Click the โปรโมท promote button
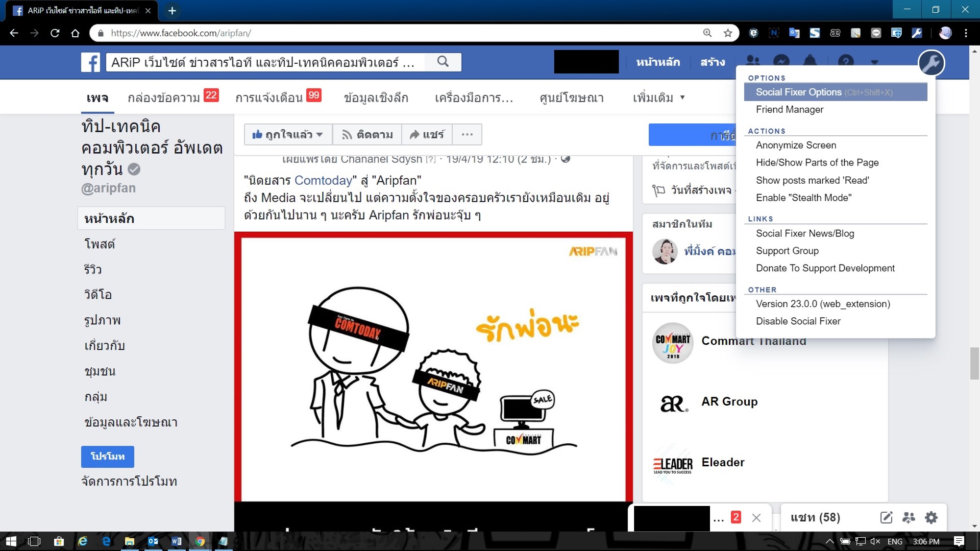Viewport: 980px width, 551px height. [x=107, y=456]
